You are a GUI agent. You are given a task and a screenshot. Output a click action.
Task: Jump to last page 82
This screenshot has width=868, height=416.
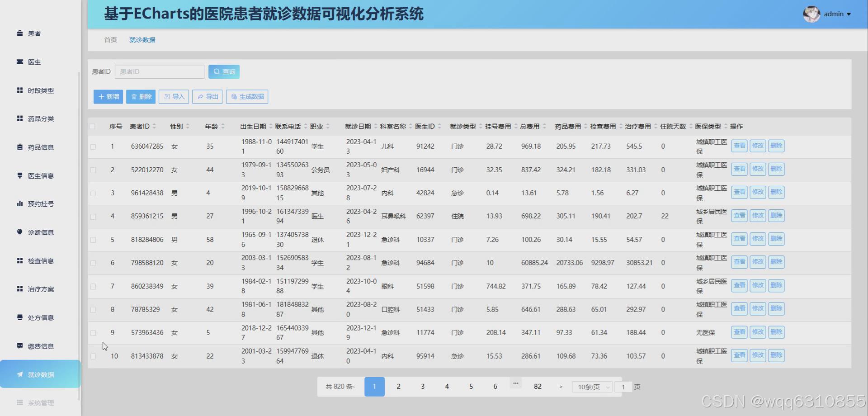pyautogui.click(x=538, y=387)
